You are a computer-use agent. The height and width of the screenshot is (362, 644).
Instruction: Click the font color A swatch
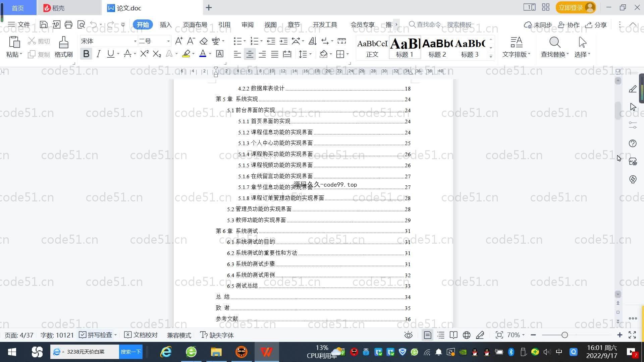(x=203, y=54)
